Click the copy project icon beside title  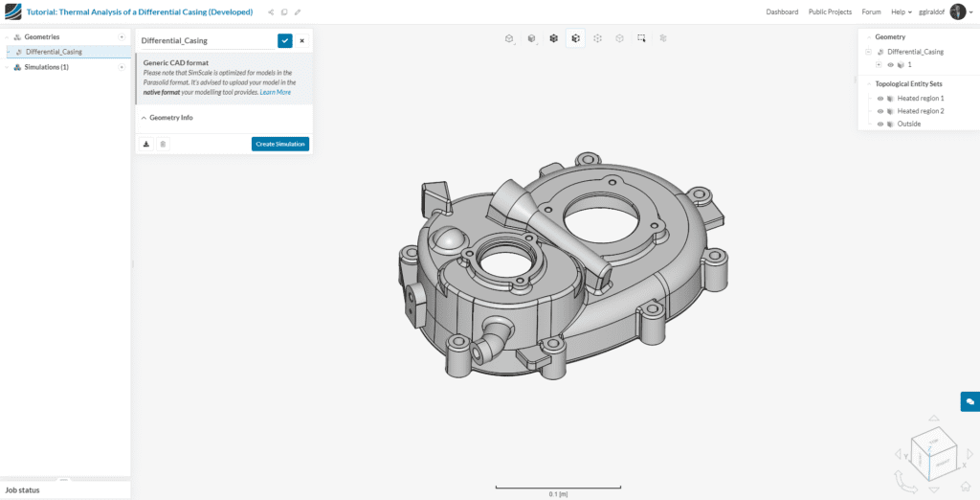click(284, 12)
